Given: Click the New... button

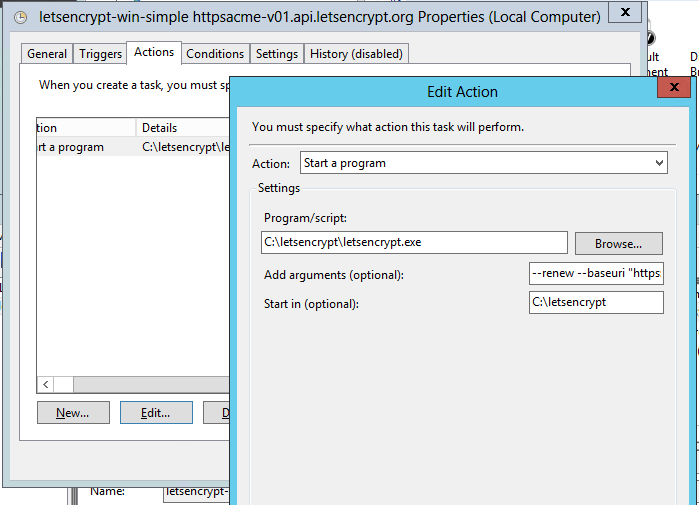Looking at the screenshot, I should pos(73,413).
